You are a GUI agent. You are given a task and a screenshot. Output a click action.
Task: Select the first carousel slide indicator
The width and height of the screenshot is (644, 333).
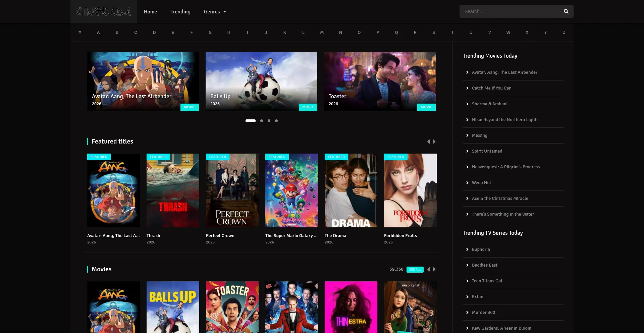(251, 121)
